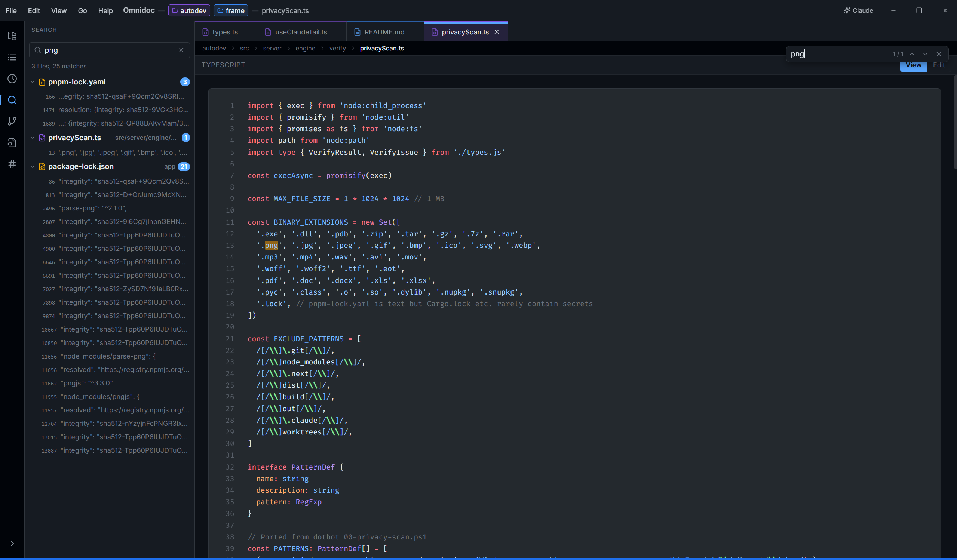This screenshot has width=957, height=560.
Task: Click autodev in the breadcrumb
Action: (x=214, y=48)
